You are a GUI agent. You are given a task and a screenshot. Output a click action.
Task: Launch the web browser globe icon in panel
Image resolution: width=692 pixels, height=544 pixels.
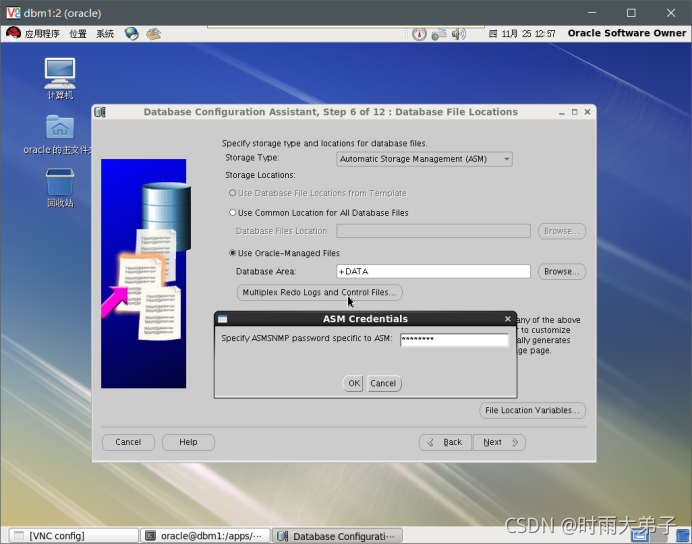point(131,34)
